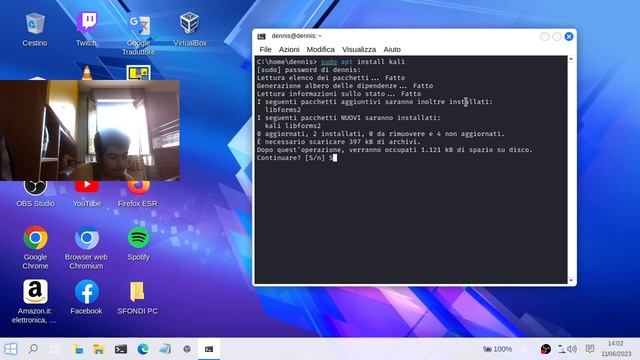Open the SFONDI PC folder

tap(138, 297)
